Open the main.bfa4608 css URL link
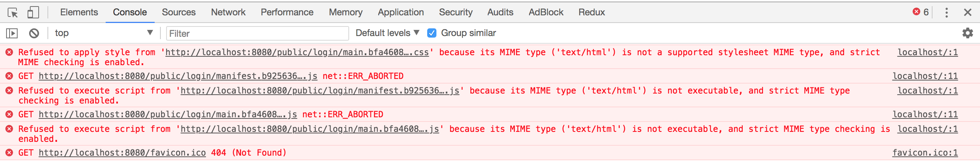Image resolution: width=980 pixels, height=161 pixels. pos(297,52)
